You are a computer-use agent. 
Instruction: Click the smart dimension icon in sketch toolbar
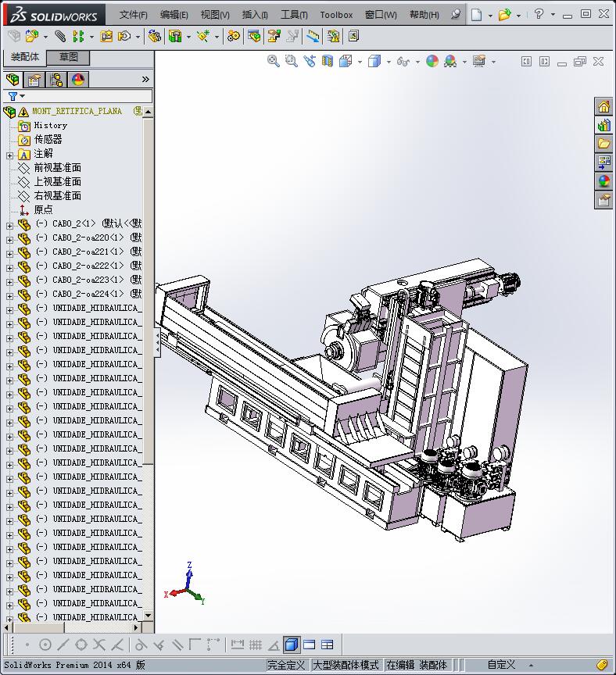tap(238, 645)
